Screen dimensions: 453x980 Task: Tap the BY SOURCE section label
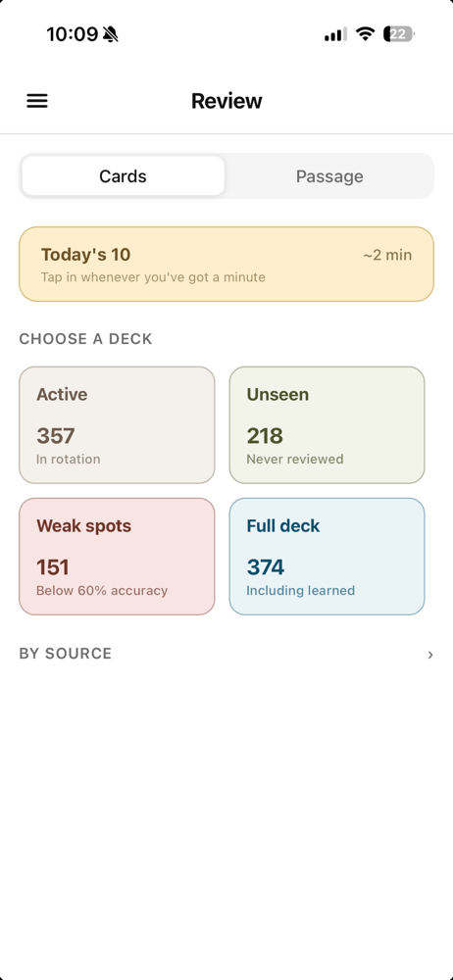point(66,654)
